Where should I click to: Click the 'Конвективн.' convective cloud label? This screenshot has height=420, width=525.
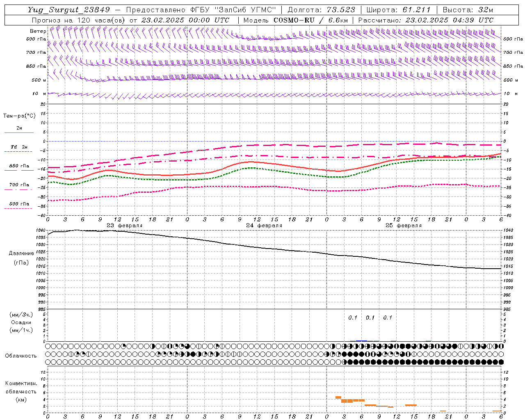click(x=21, y=383)
